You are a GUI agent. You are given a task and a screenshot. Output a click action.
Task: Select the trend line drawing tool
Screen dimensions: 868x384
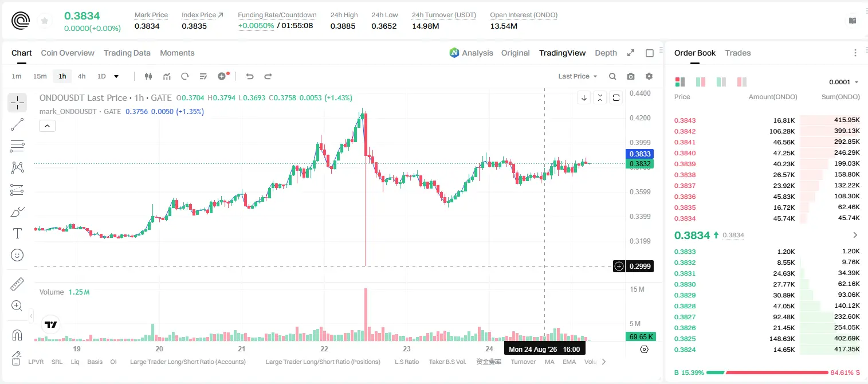click(x=17, y=124)
